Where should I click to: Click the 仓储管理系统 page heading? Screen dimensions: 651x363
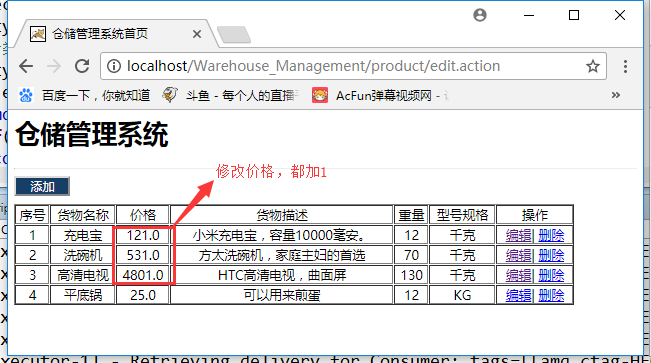tap(92, 134)
